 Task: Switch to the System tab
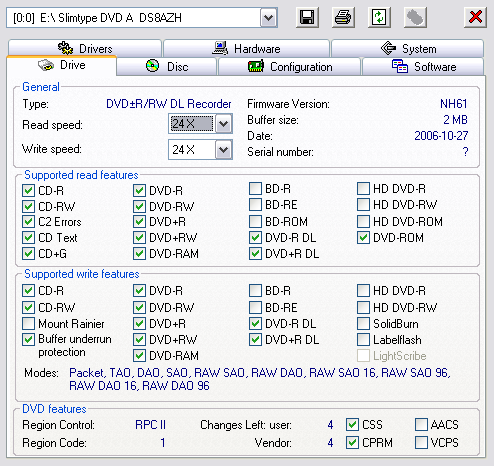click(x=407, y=49)
